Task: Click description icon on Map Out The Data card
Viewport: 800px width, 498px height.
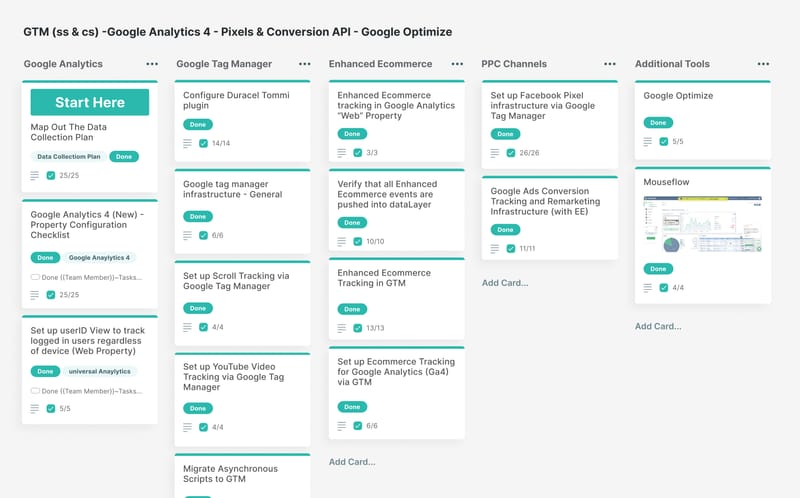Action: tap(34, 176)
